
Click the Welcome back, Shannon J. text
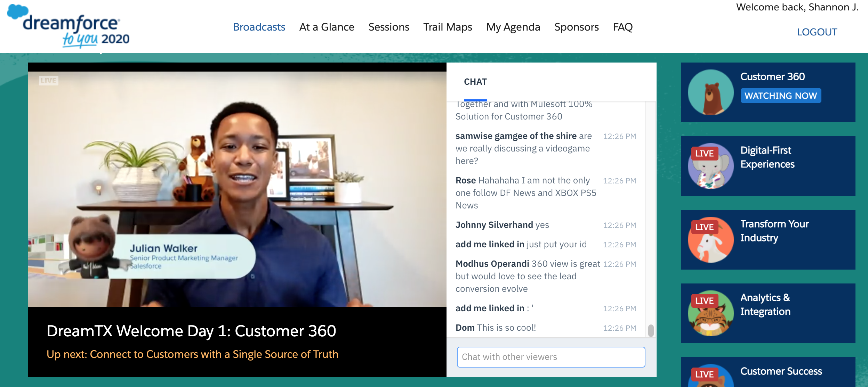coord(797,7)
